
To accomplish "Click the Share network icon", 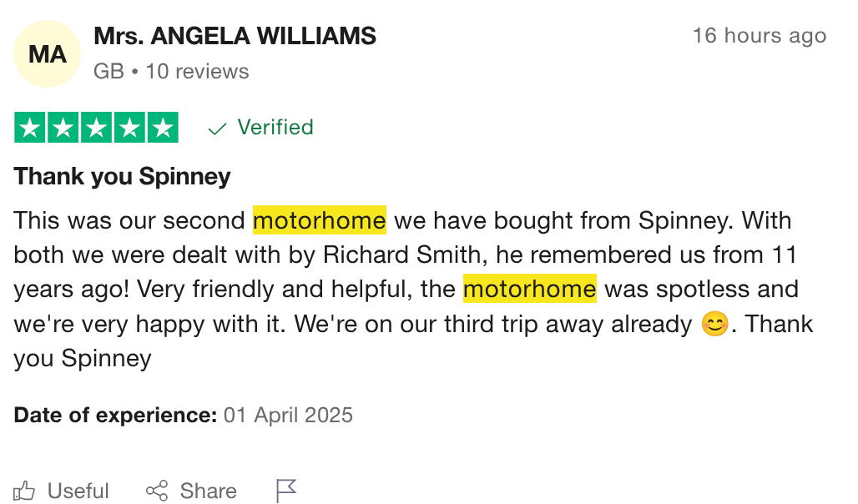I will 157,491.
